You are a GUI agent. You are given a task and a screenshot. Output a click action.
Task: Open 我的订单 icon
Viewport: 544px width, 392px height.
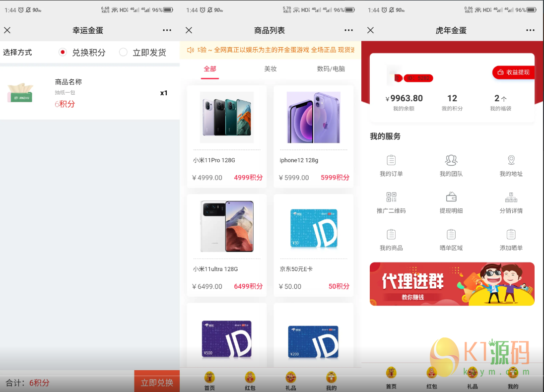[x=391, y=160]
